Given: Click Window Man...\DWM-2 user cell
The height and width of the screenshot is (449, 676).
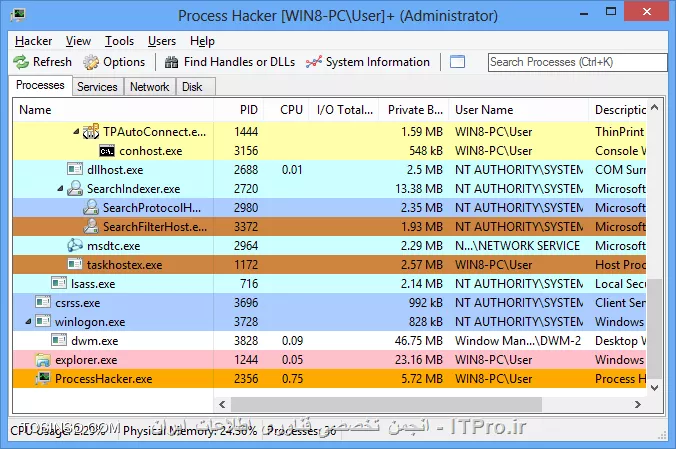Looking at the screenshot, I should 518,341.
